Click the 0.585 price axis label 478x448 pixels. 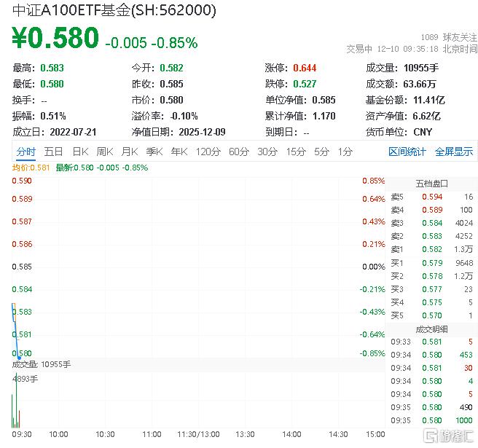point(22,267)
